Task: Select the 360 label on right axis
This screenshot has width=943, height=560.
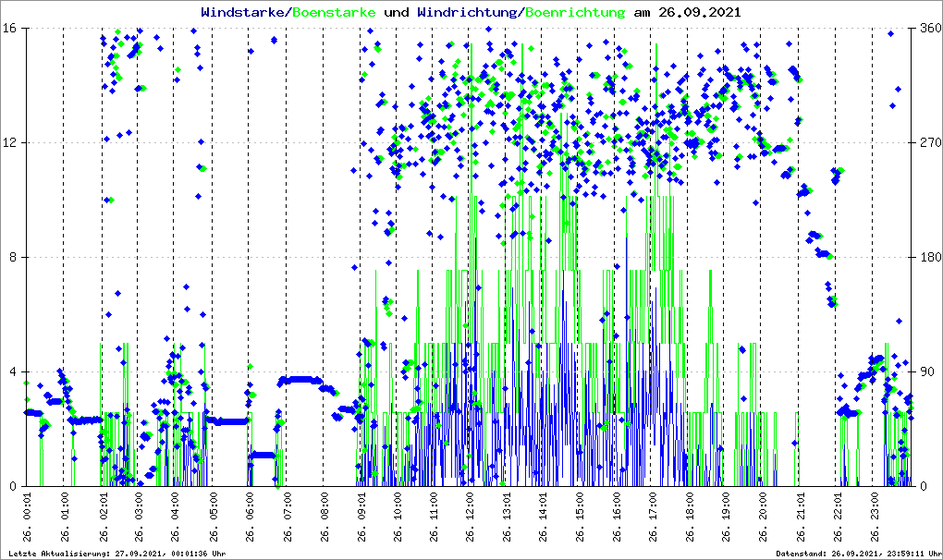Action: coord(928,29)
